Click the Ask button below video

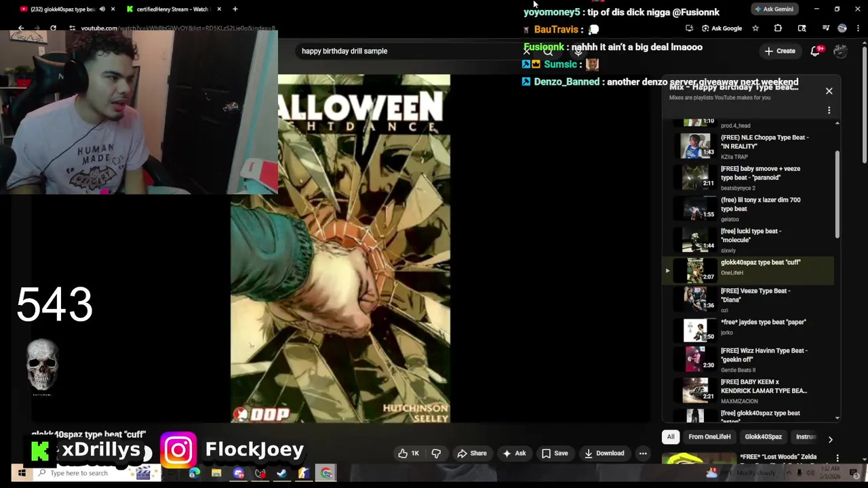click(514, 453)
